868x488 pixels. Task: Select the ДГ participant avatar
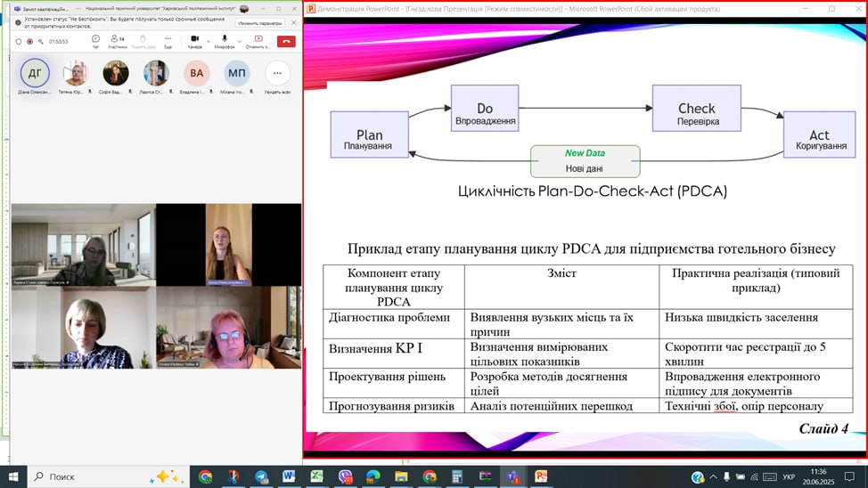pos(35,73)
